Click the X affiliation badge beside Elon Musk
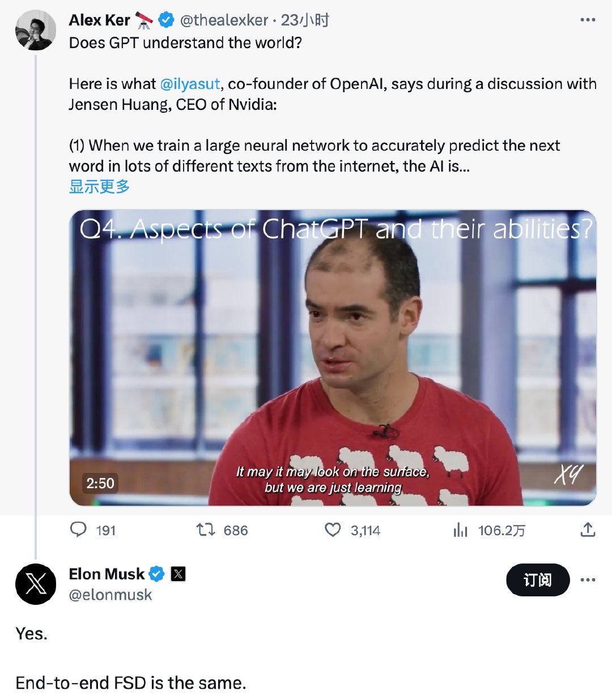Viewport: 612px width, 700px height. pyautogui.click(x=178, y=574)
